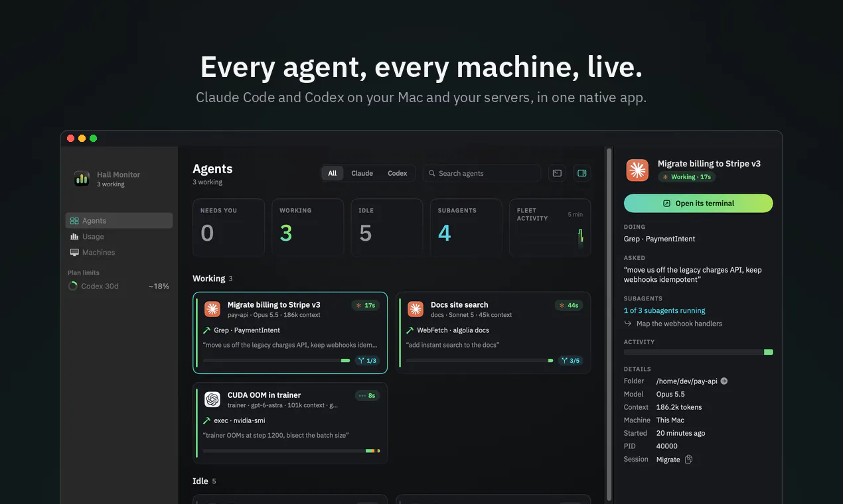Select the All filter tab
This screenshot has width=843, height=504.
pyautogui.click(x=333, y=173)
